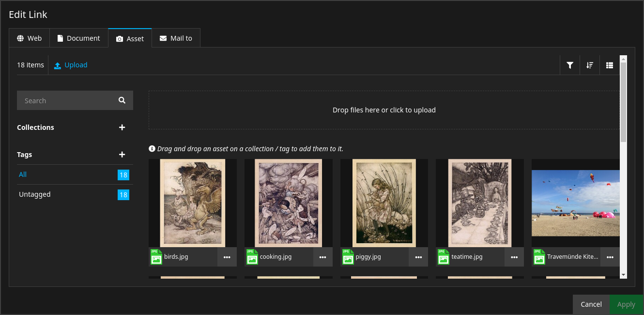Click the 18 badge next to Untagged
Screen dimensions: 644x315
click(123, 195)
